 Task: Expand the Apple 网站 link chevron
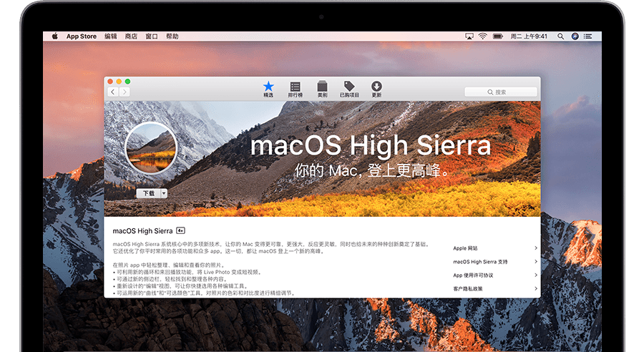click(535, 248)
